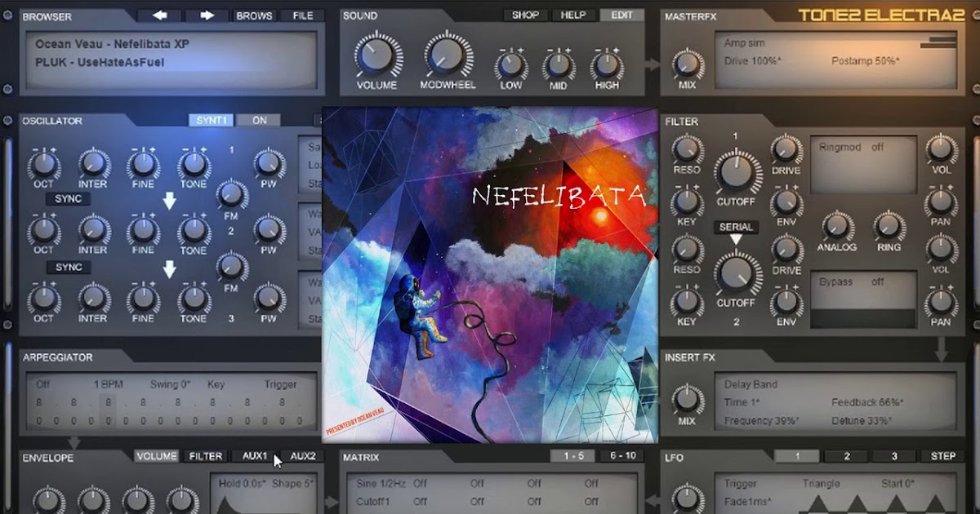
Task: Adjust oscillator 1 OCT knob
Action: [x=43, y=165]
